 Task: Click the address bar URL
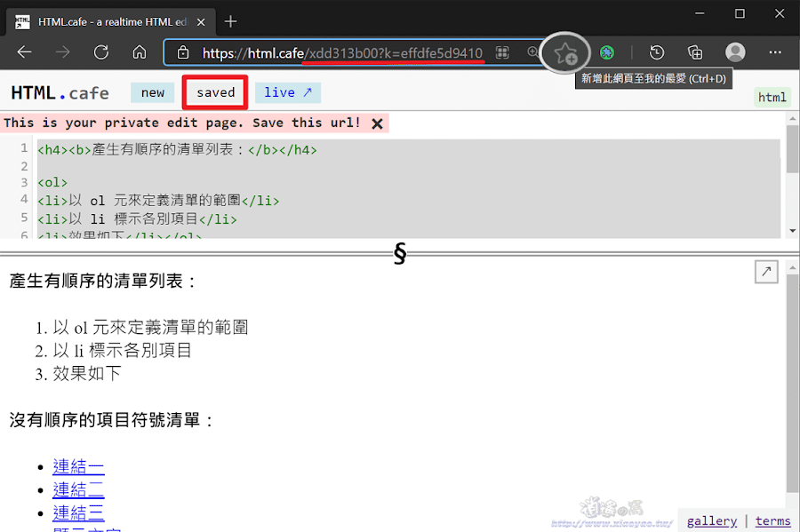[x=342, y=53]
